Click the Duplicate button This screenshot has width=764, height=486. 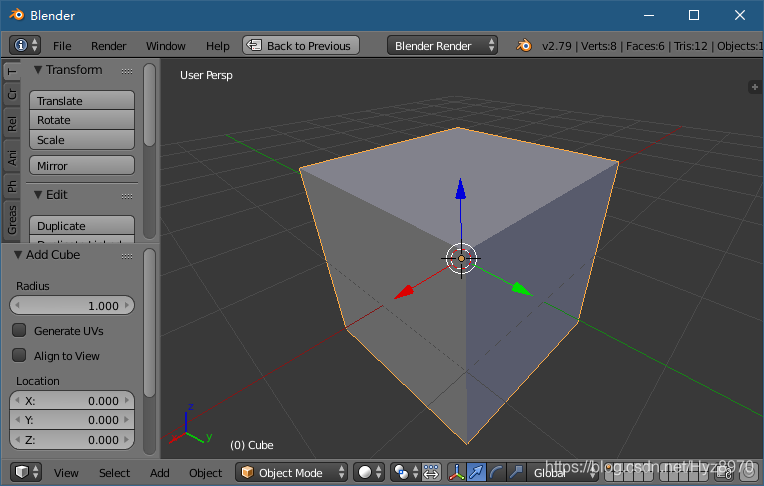tap(82, 225)
